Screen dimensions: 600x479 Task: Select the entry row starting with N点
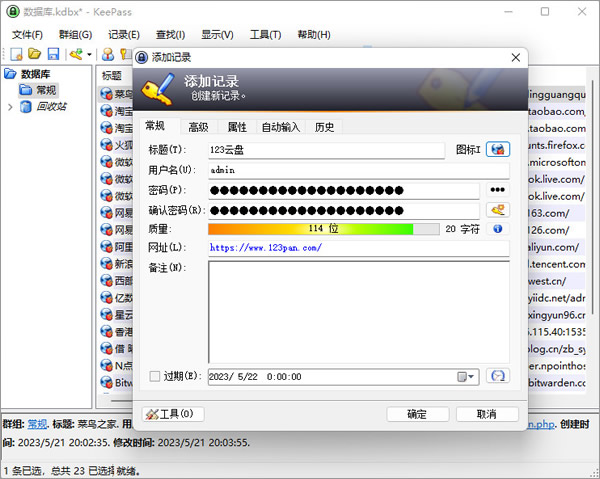117,365
